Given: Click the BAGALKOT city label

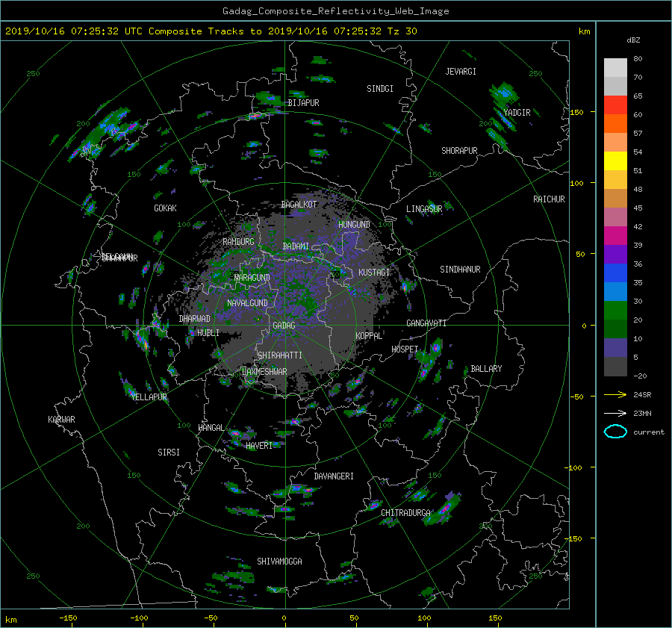Looking at the screenshot, I should point(299,205).
